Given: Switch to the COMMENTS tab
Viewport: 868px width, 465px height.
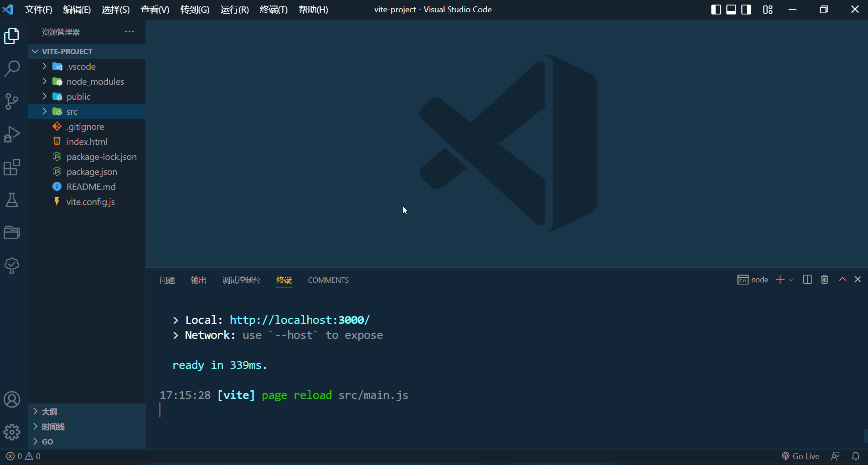Looking at the screenshot, I should click(328, 280).
